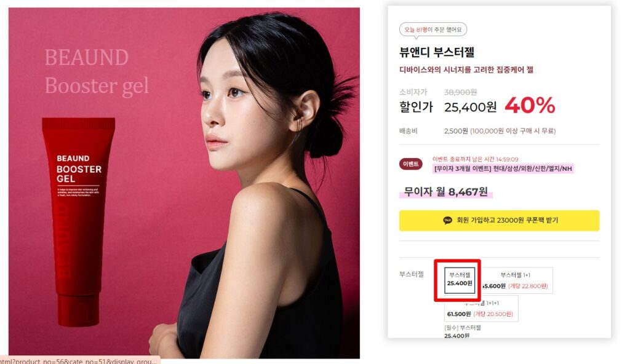Viewport: 630px width, 364px height.
Task: Click the 무이자 월 8,467원 text
Action: click(x=445, y=192)
